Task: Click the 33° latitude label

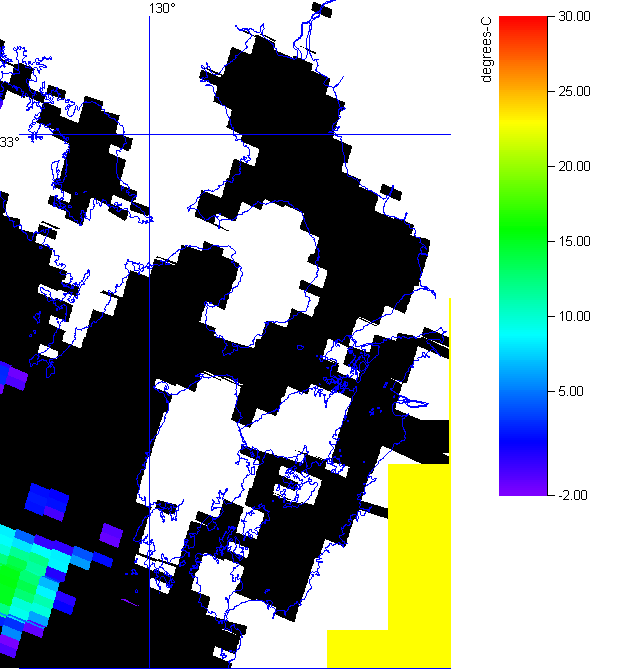Action: [9, 142]
